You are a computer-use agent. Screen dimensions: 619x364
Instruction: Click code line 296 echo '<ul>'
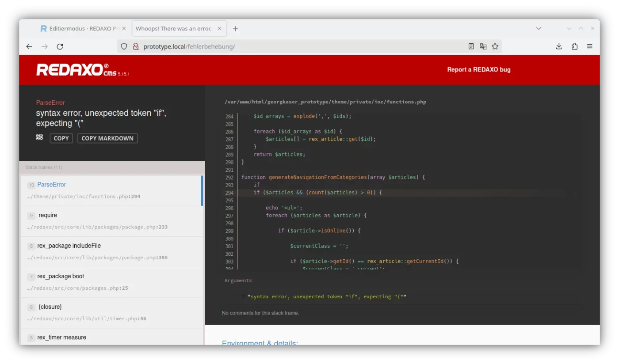(284, 208)
